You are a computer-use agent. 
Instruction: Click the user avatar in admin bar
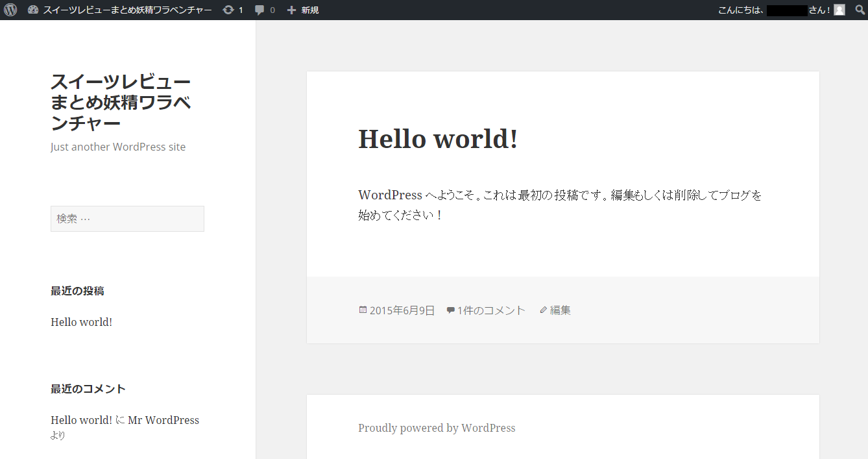click(839, 10)
